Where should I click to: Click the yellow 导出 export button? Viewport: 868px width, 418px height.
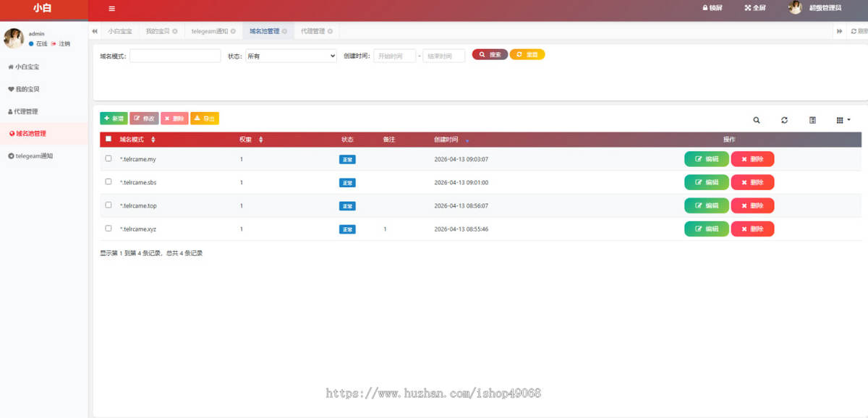click(x=205, y=118)
